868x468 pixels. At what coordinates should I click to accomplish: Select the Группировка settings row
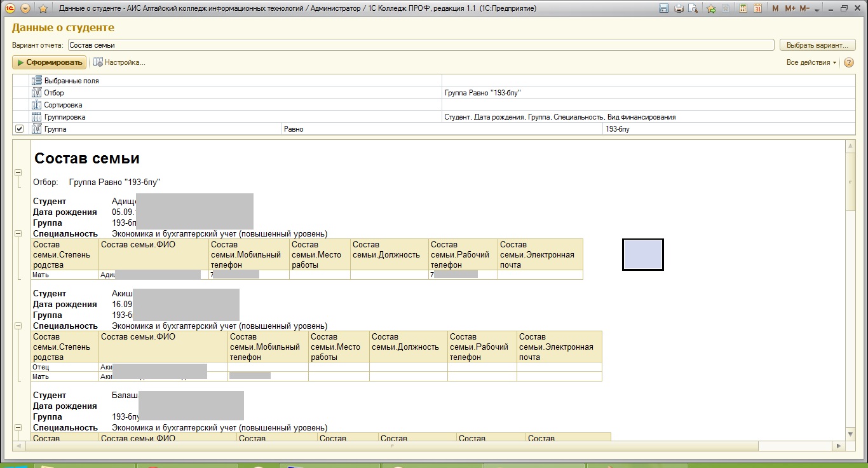[x=434, y=117]
